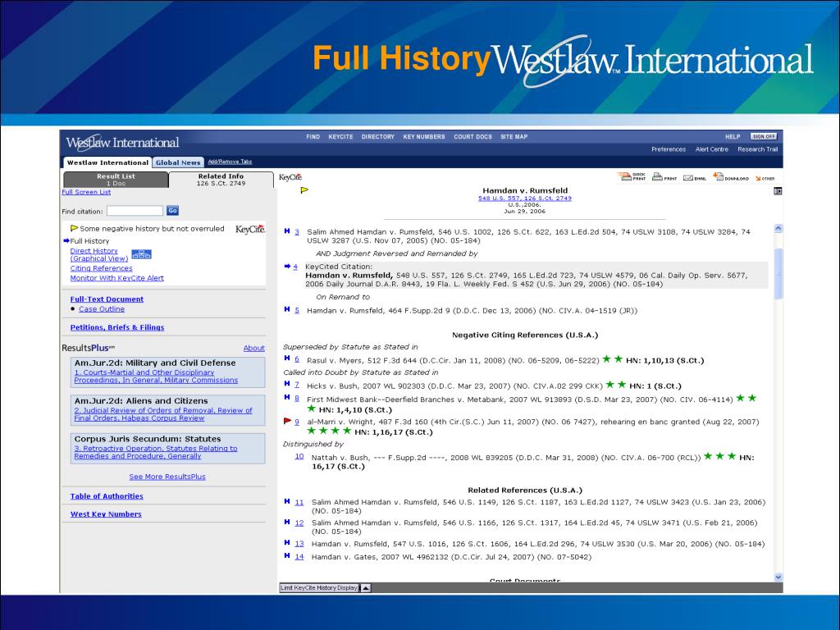
Task: Open KEY NUMBERS in the top navigation
Action: (x=424, y=137)
